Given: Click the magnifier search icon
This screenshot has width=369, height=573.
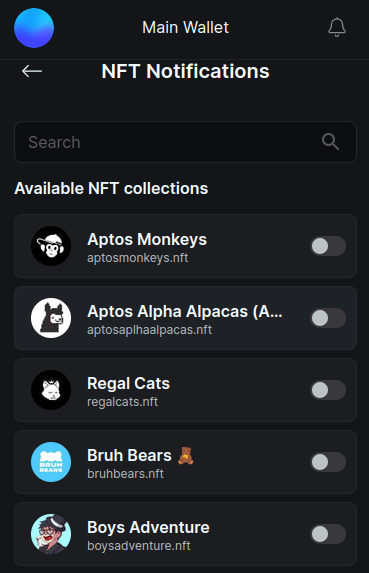Looking at the screenshot, I should coord(330,142).
